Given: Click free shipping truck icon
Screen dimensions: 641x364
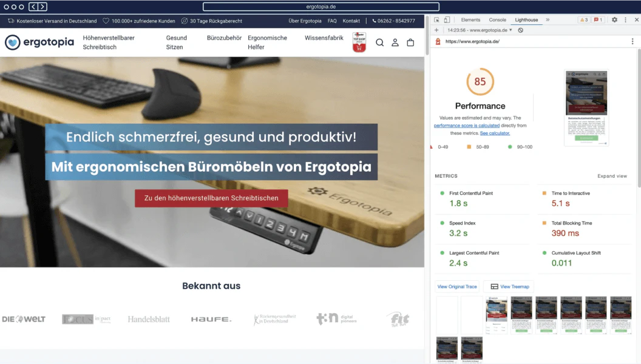Looking at the screenshot, I should [x=11, y=21].
